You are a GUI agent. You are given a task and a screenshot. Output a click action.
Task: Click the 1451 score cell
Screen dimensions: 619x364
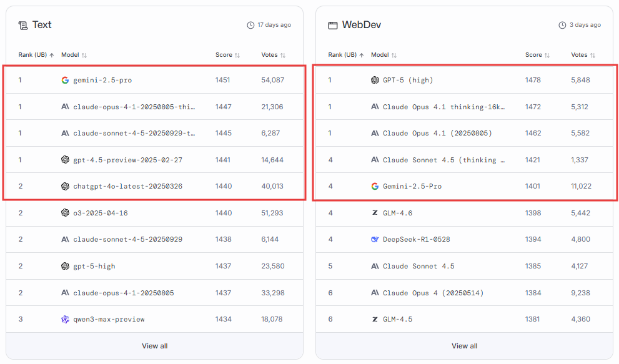pyautogui.click(x=222, y=80)
